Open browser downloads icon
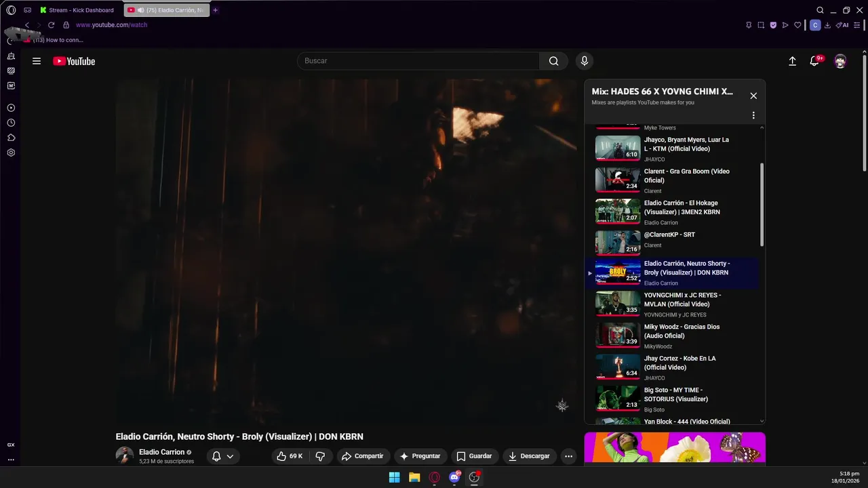Image resolution: width=868 pixels, height=488 pixels. click(827, 25)
